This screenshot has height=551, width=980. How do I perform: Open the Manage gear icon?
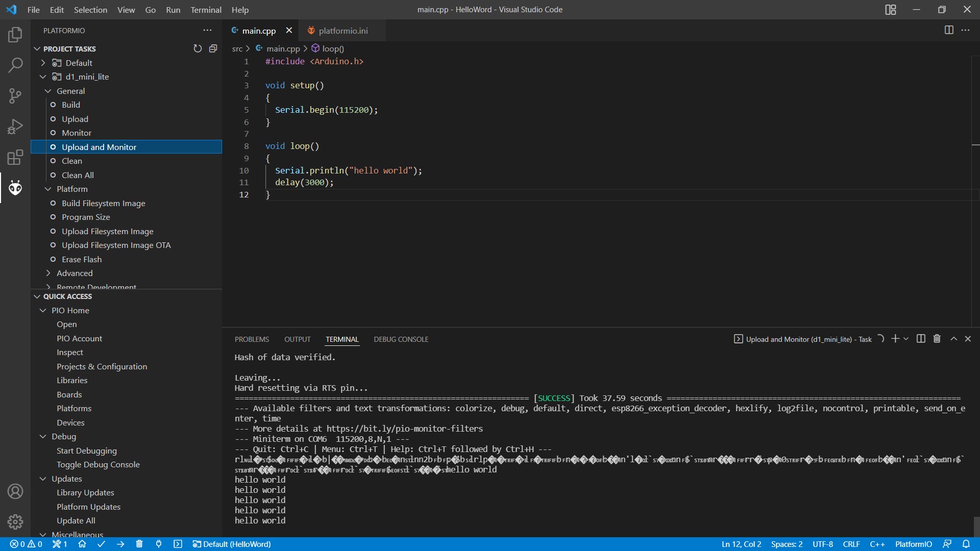(x=15, y=522)
